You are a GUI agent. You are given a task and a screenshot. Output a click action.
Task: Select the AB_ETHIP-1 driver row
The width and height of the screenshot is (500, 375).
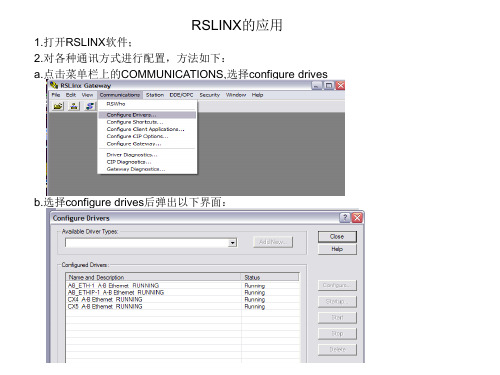[x=183, y=293]
